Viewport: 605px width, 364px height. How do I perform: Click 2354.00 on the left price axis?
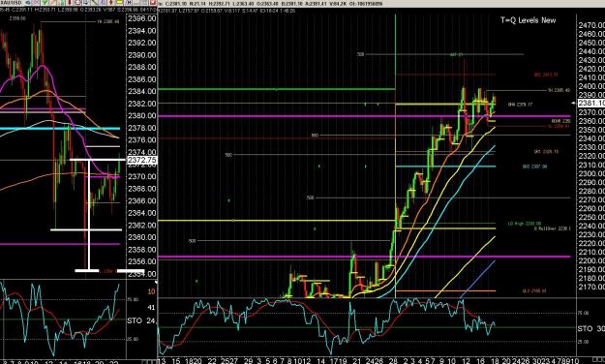click(142, 274)
